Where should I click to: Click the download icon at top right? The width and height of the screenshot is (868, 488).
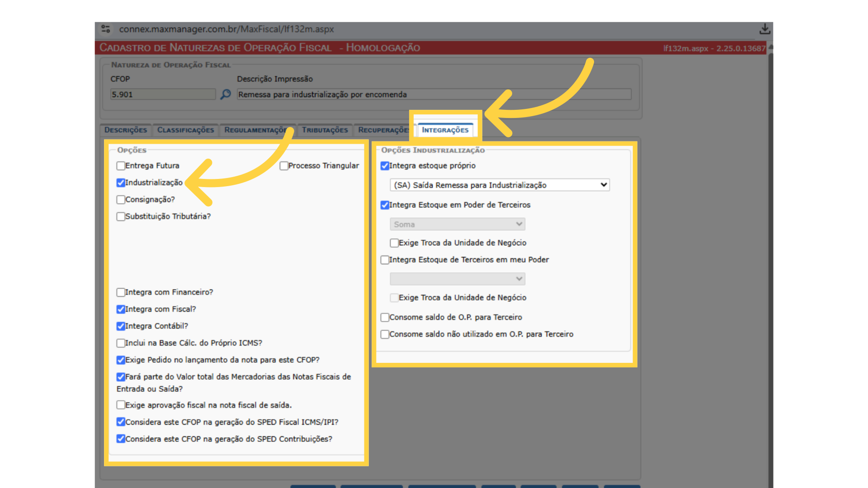tap(765, 28)
